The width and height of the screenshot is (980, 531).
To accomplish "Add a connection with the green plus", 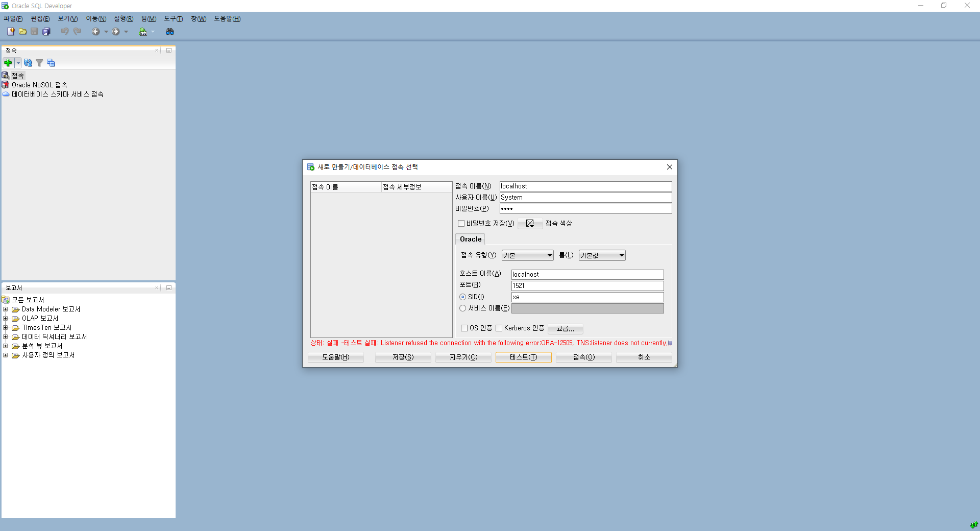I will (8, 63).
